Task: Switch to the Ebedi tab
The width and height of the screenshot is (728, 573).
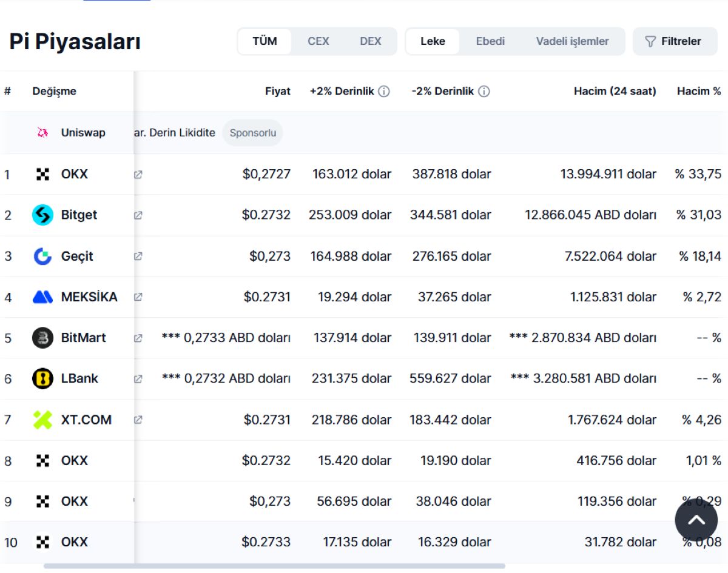Action: (490, 41)
